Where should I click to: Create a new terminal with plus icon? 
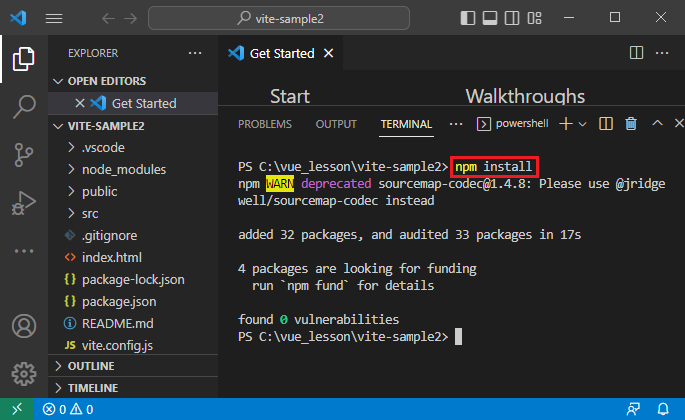[566, 124]
